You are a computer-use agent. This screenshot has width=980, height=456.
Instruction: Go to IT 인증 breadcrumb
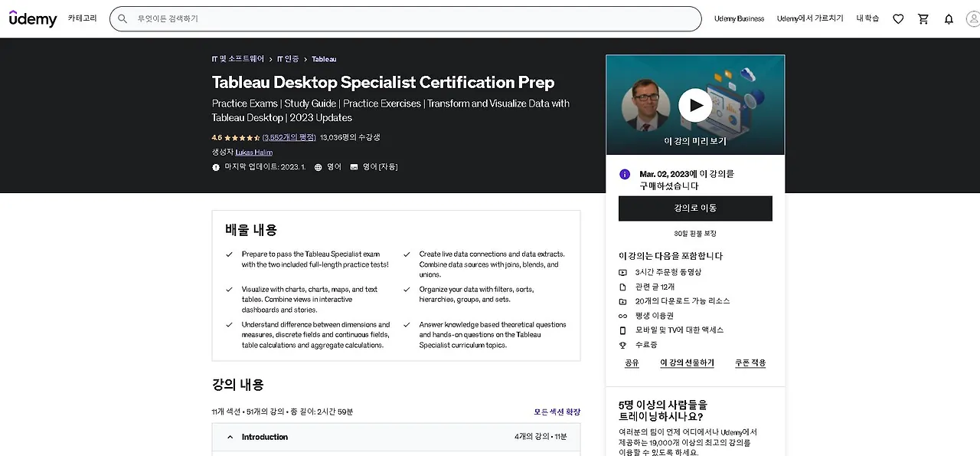tap(288, 59)
